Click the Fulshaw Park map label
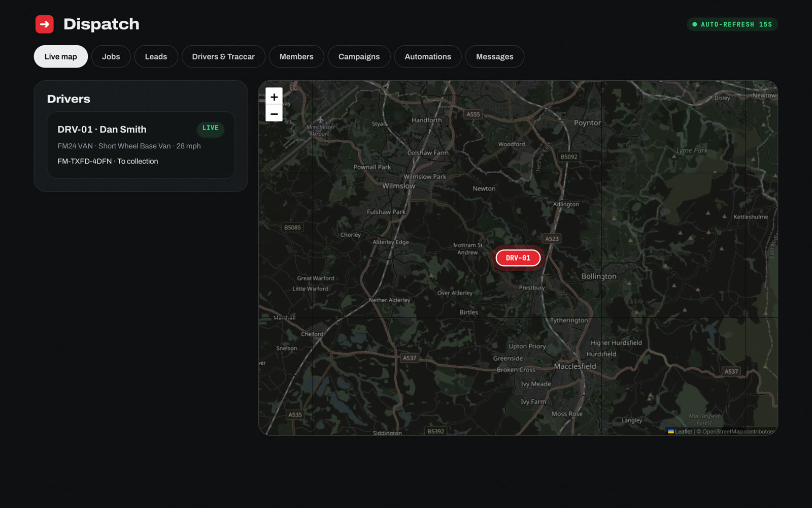 click(x=386, y=212)
